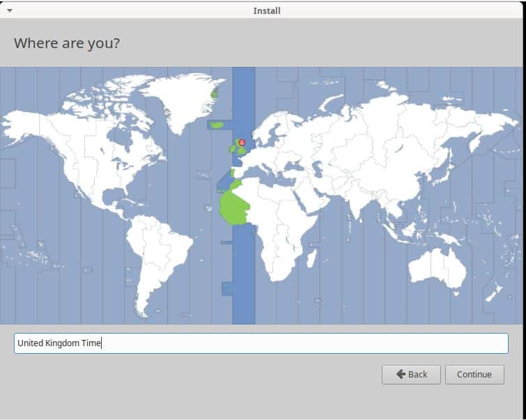
Task: Open the window menu arrow in title bar
Action: pyautogui.click(x=10, y=10)
